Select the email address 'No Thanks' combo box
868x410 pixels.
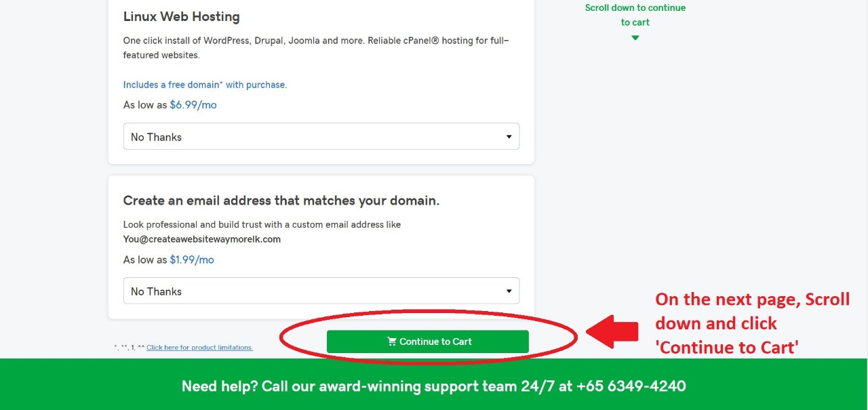(x=321, y=291)
